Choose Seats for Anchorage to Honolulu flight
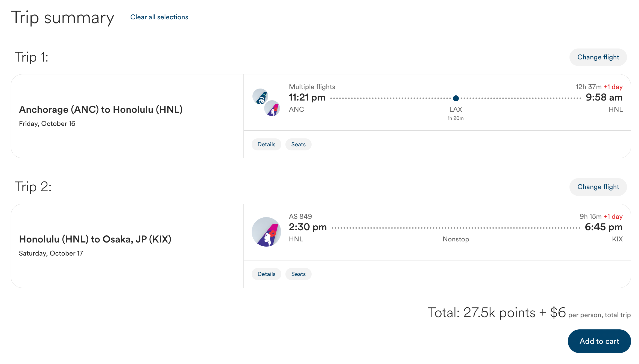This screenshot has height=364, width=639. (x=298, y=144)
